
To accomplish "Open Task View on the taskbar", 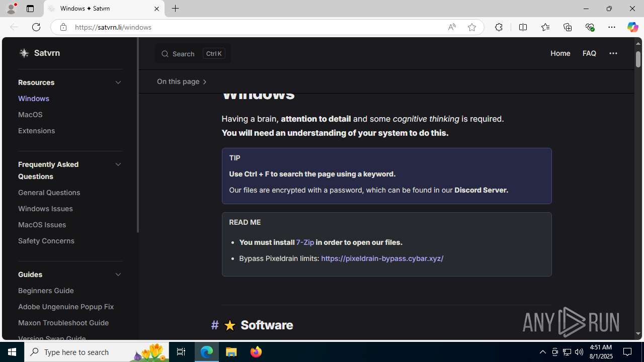I will tap(181, 352).
